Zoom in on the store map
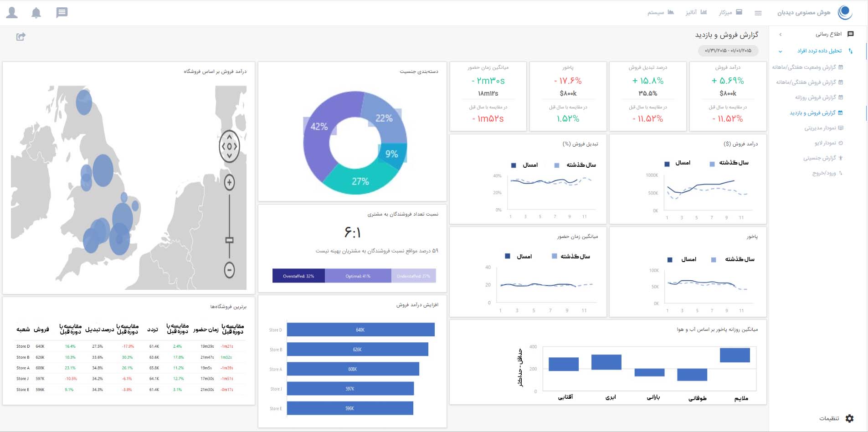 [x=230, y=183]
